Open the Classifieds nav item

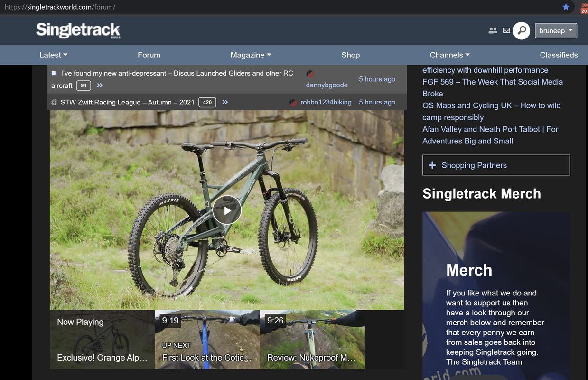559,55
